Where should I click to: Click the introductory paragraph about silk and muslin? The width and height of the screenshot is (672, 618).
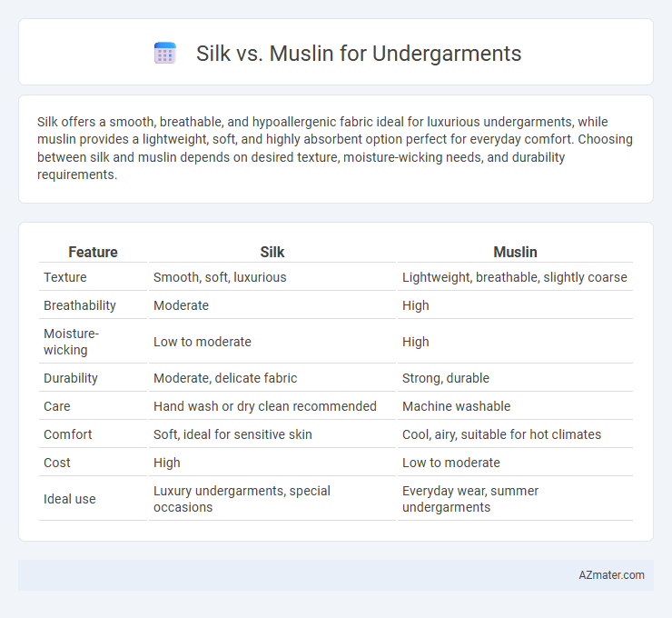(x=336, y=148)
